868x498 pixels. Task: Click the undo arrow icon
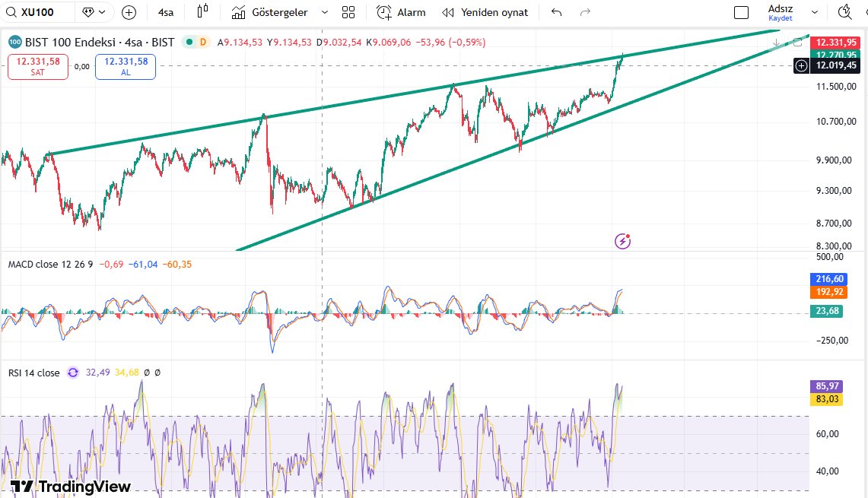[x=555, y=12]
